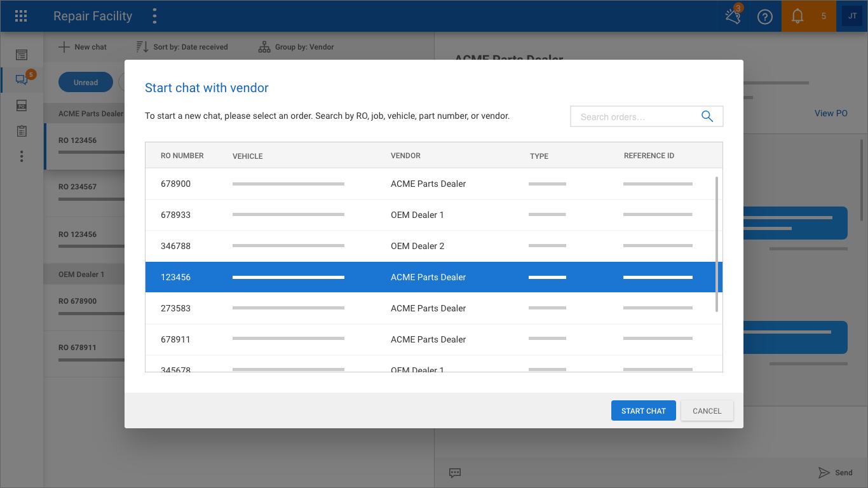
Task: Click the ACME Parts Dealer group header
Action: tap(84, 114)
